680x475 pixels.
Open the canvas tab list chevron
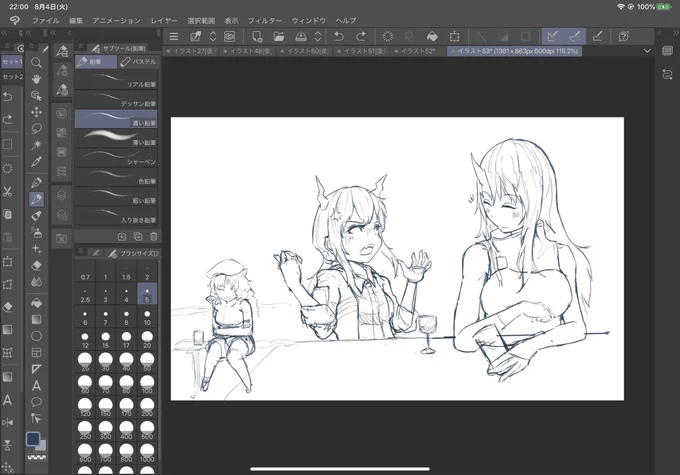[x=647, y=51]
